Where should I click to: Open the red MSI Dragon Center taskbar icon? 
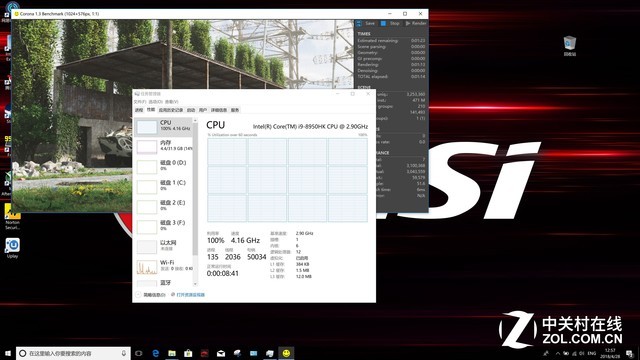click(x=204, y=353)
